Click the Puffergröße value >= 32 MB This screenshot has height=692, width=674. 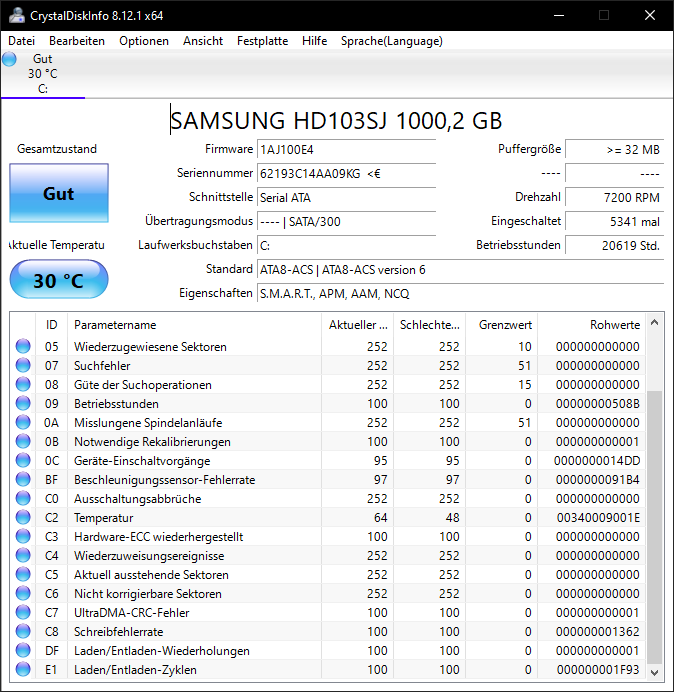point(614,150)
